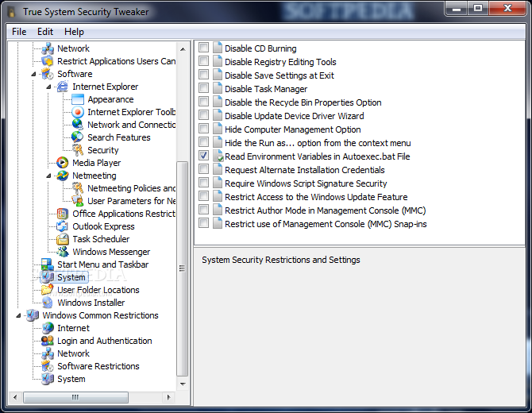
Task: Click the horizontal scrollbar left arrow
Action: [15, 397]
